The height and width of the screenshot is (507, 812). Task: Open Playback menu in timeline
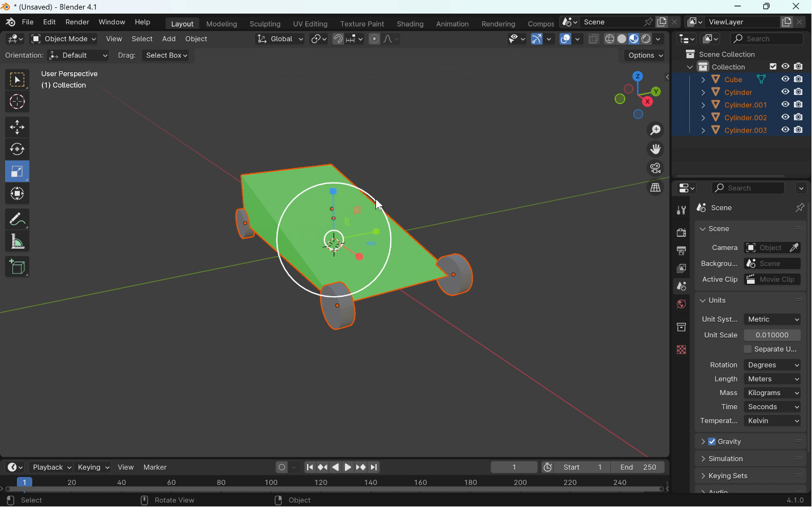[51, 468]
